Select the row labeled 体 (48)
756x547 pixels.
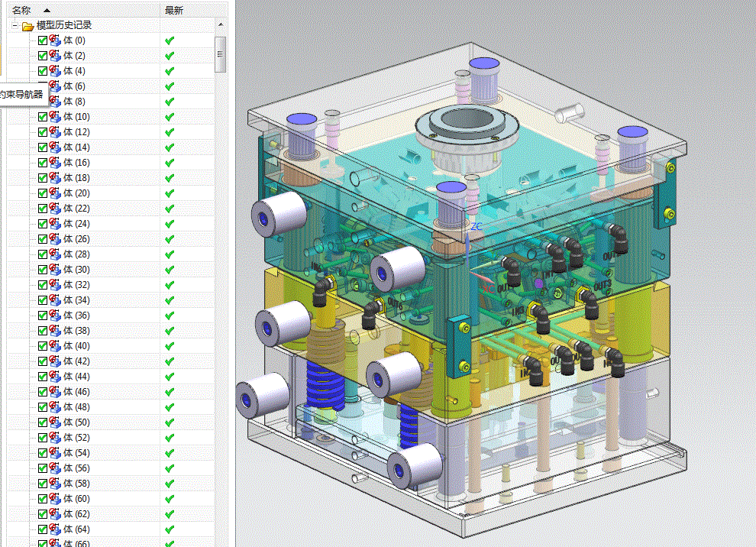[x=111, y=407]
